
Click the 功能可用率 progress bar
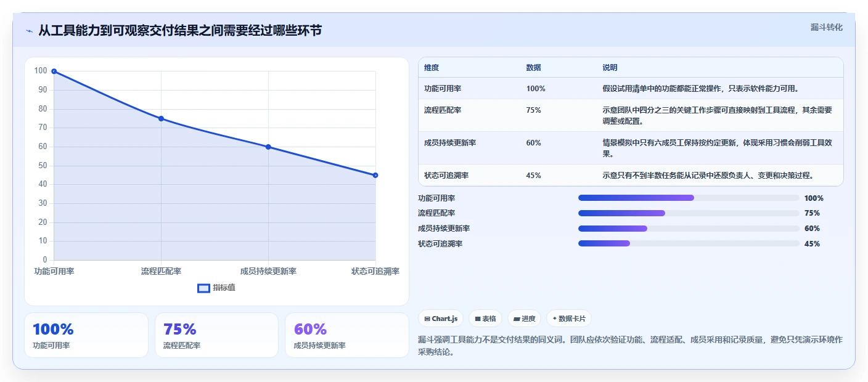point(689,198)
